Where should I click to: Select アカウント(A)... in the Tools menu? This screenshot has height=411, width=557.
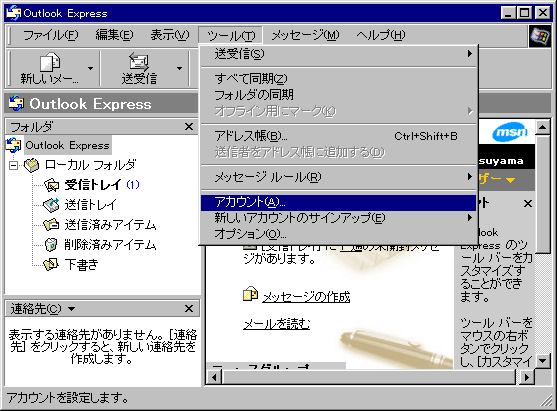[339, 202]
